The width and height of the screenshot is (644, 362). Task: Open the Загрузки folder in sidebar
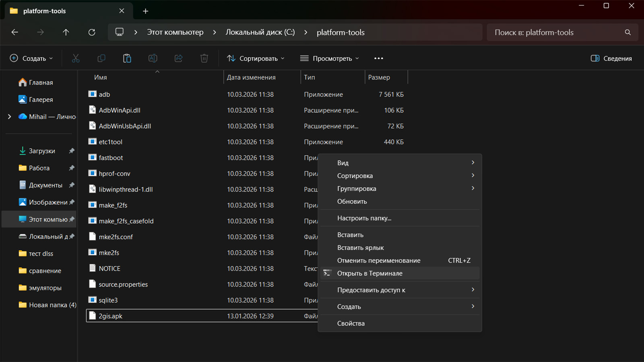tap(42, 151)
